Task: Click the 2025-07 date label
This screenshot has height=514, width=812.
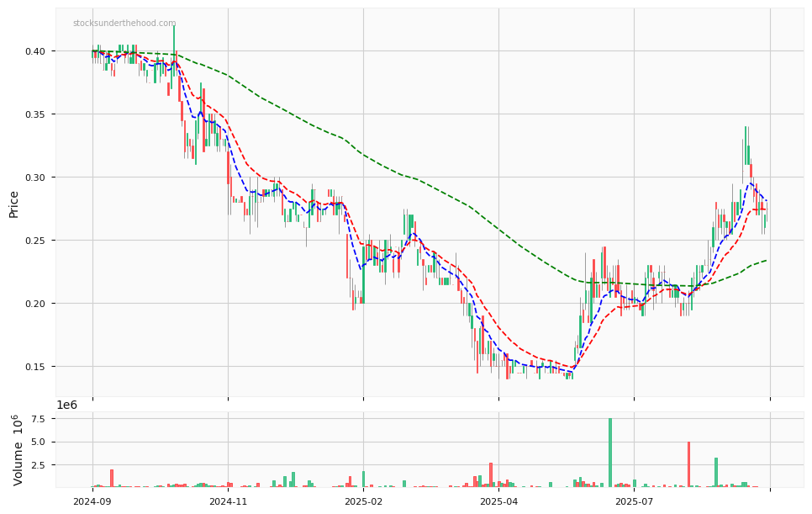Action: pos(635,501)
